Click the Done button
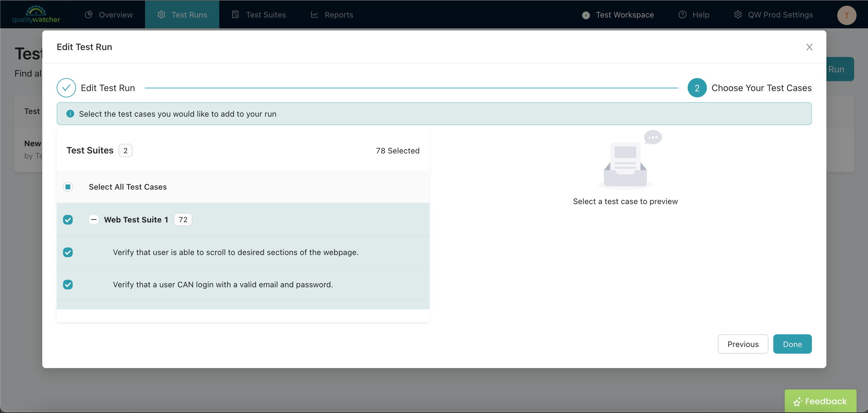 tap(793, 344)
